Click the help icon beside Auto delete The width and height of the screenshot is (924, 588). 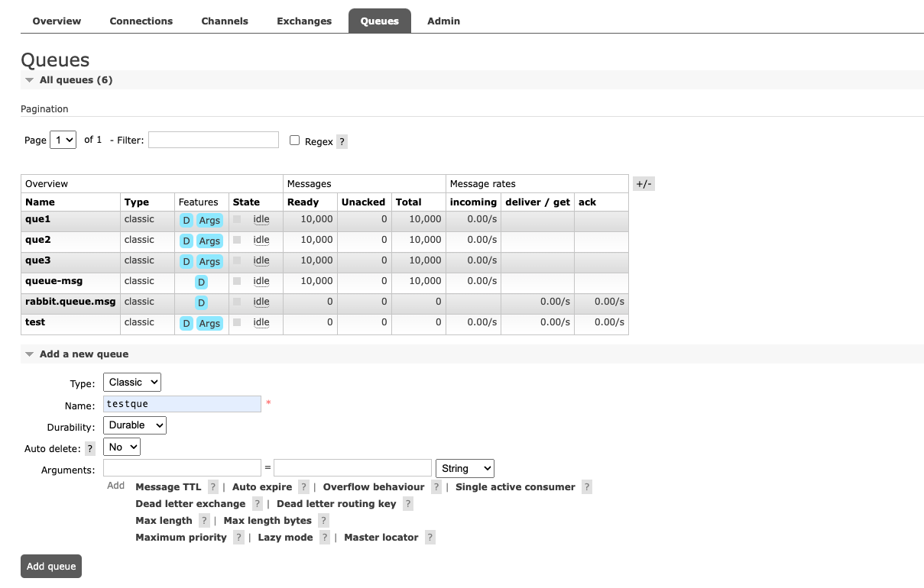[90, 449]
